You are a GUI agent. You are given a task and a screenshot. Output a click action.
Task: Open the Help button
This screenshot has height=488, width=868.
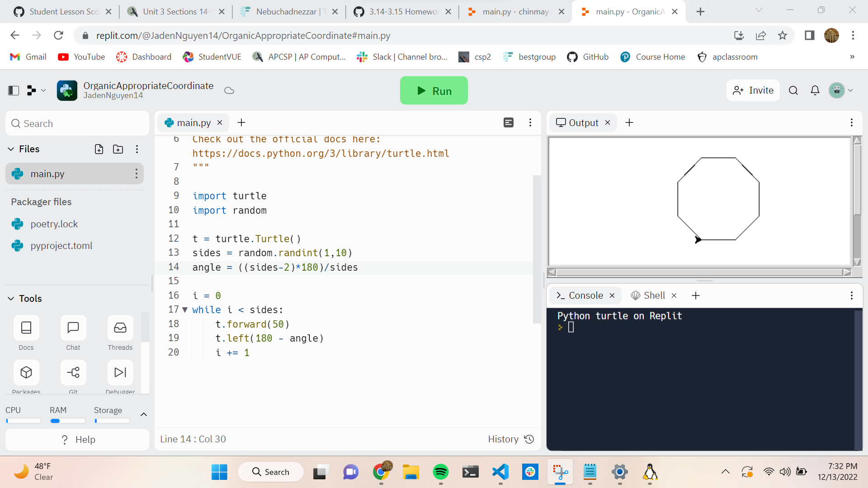click(77, 439)
